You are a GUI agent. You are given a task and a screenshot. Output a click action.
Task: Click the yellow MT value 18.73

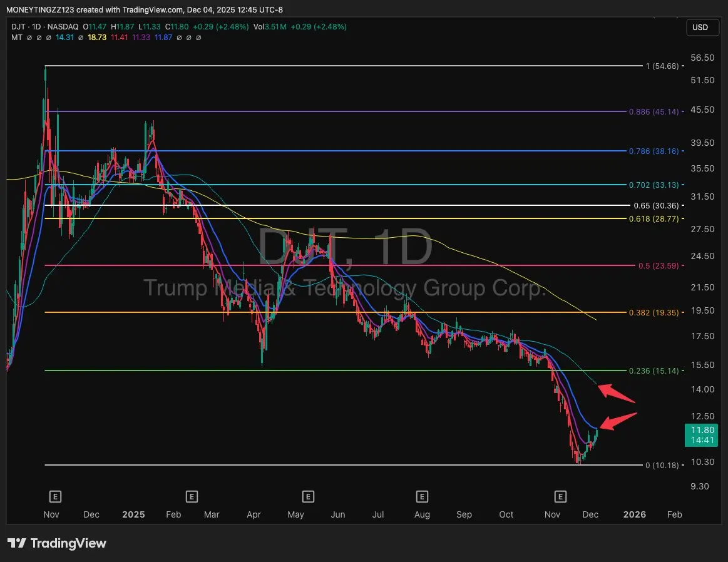tap(97, 38)
